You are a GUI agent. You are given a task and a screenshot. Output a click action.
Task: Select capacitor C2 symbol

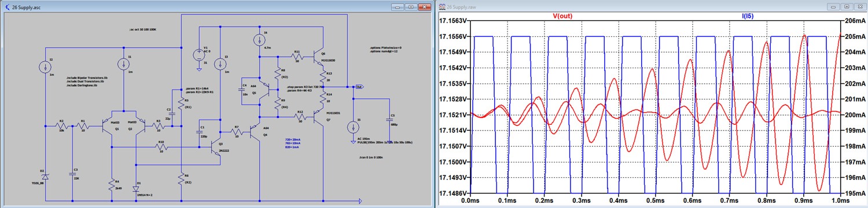pyautogui.click(x=172, y=114)
